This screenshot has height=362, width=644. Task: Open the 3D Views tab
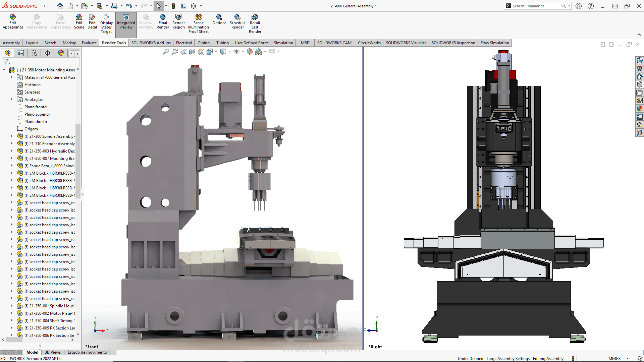(53, 352)
